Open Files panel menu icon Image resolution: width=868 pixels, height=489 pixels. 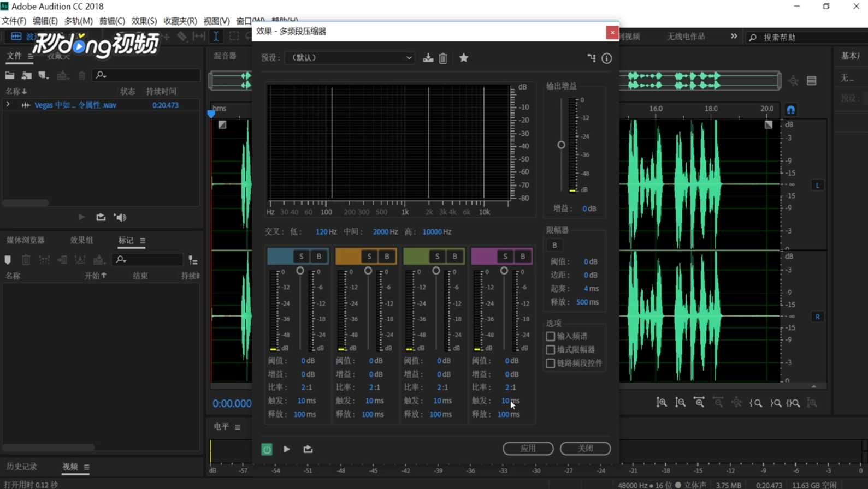point(31,56)
